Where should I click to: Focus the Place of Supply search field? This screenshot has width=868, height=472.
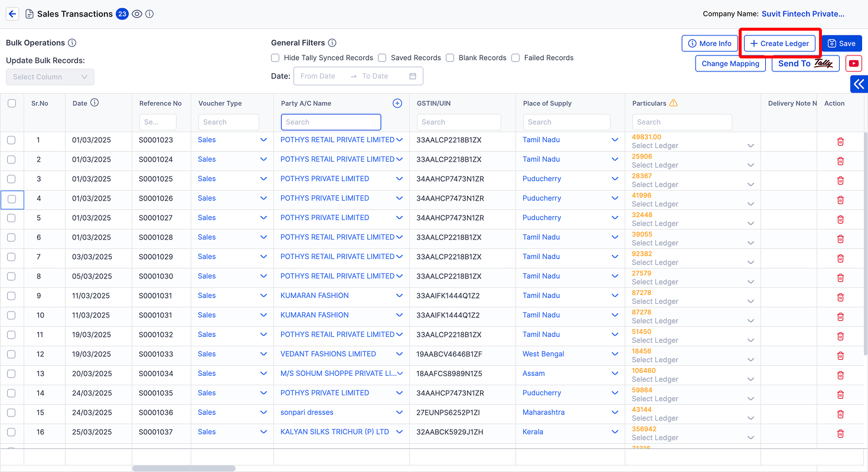tap(566, 122)
